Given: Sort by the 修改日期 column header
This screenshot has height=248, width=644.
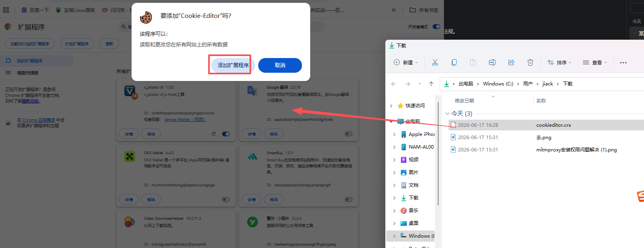Looking at the screenshot, I should (x=464, y=101).
